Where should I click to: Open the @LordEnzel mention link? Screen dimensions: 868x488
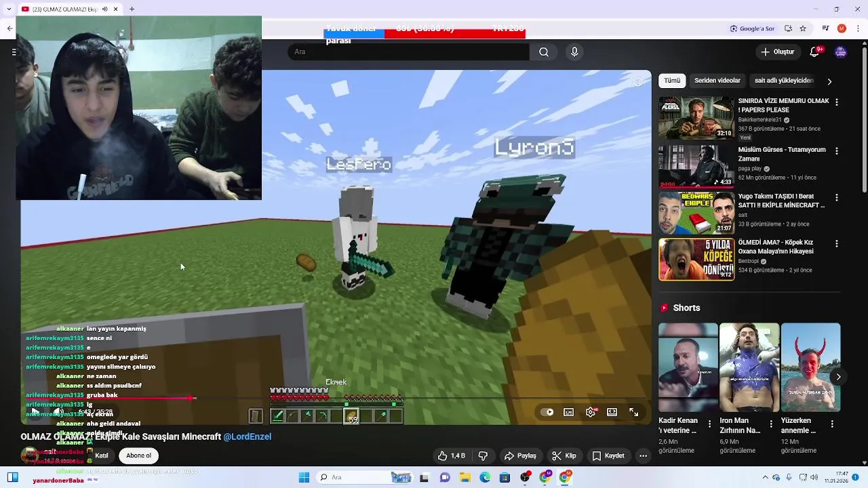(x=247, y=436)
